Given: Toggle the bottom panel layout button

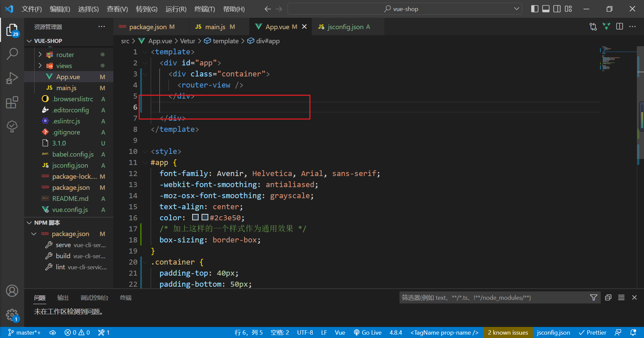Looking at the screenshot, I should click(546, 9).
